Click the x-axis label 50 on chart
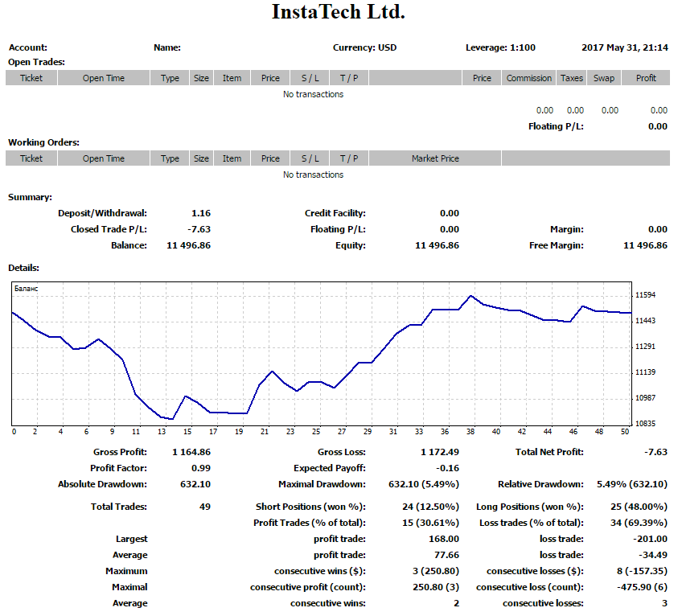Image resolution: width=678 pixels, height=616 pixels. [x=625, y=431]
